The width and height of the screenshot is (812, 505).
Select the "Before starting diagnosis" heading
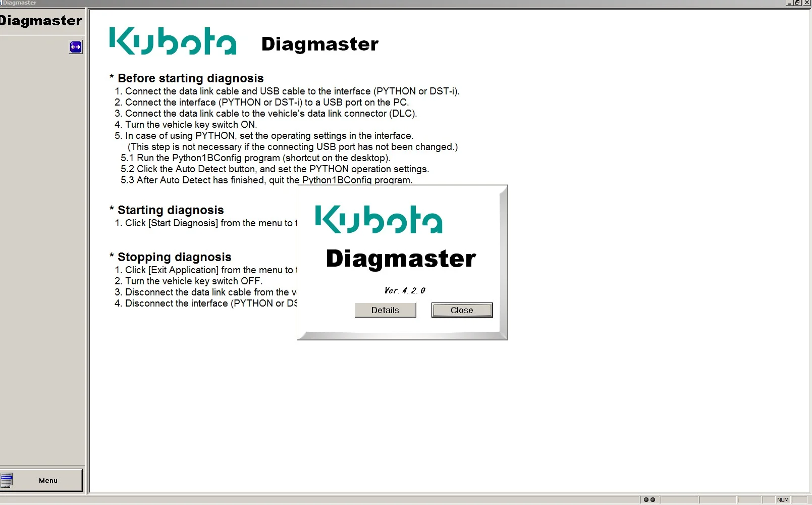187,78
